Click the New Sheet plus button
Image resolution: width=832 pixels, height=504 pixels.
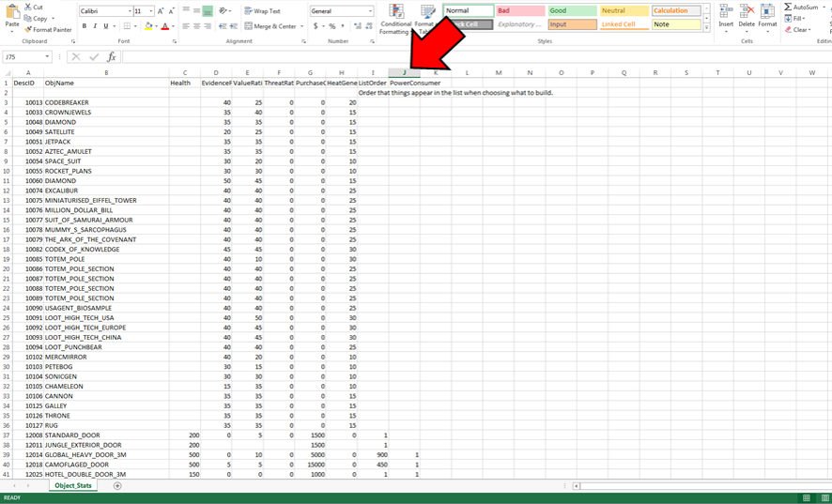[x=117, y=485]
